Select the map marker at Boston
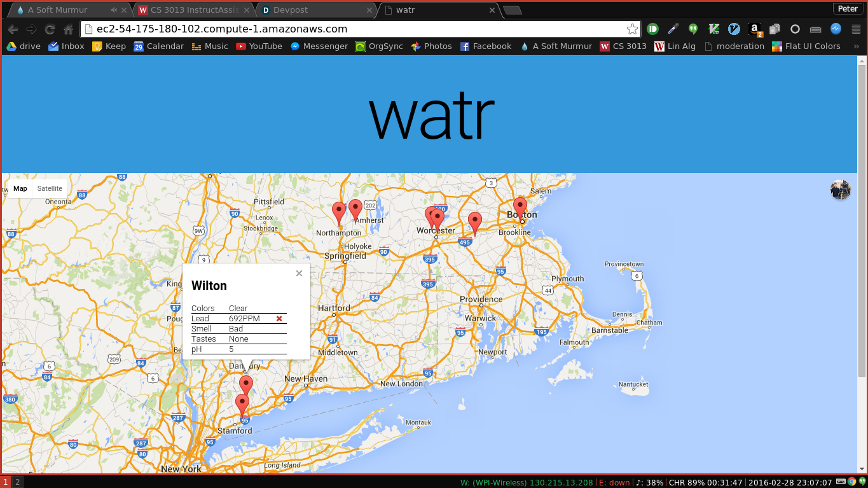The height and width of the screenshot is (488, 868). pyautogui.click(x=520, y=208)
